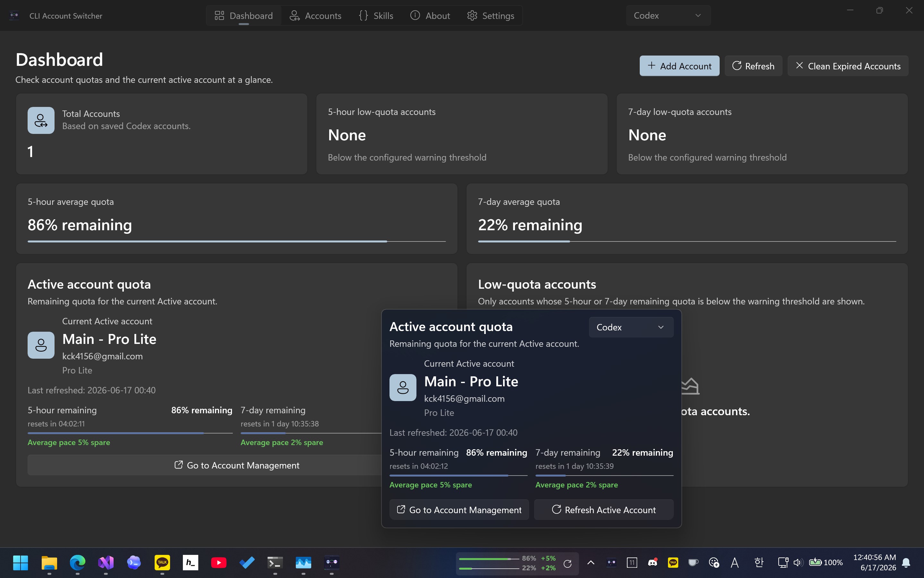Click the purple terminal bubble taskbar icon

[x=134, y=562]
